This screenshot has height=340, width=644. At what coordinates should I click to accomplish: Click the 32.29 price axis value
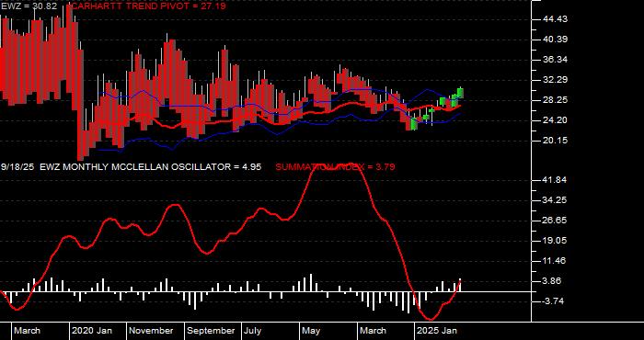click(555, 80)
